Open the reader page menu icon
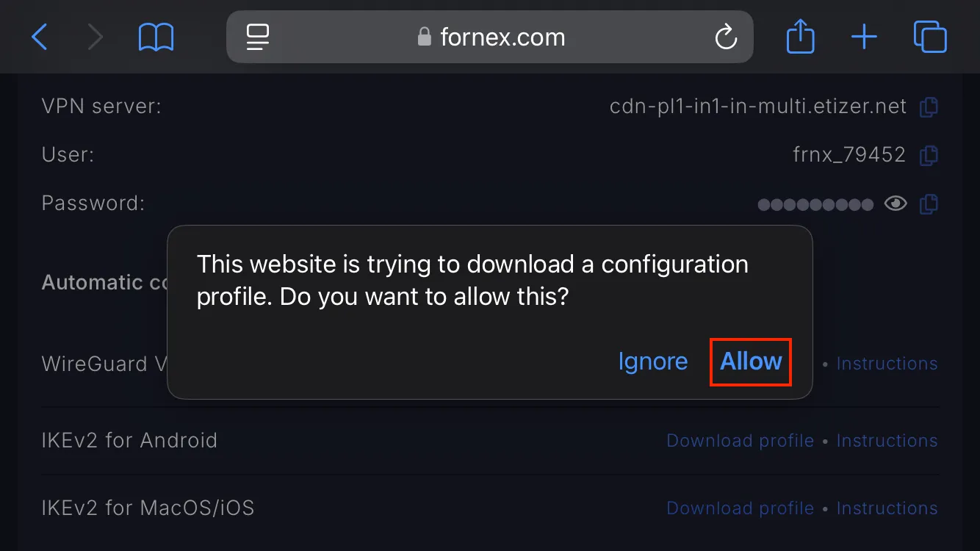Image resolution: width=980 pixels, height=551 pixels. point(258,37)
